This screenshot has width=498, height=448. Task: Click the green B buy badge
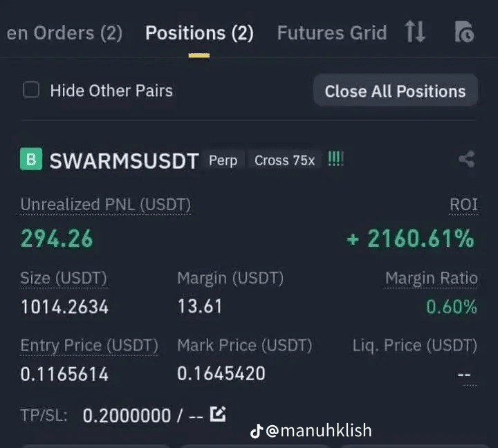(x=31, y=159)
